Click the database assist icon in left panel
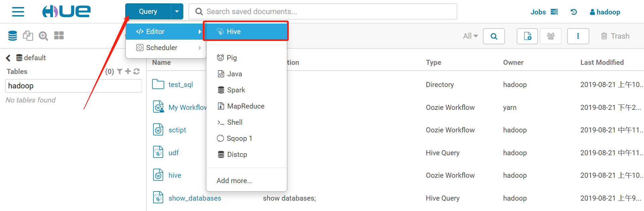644x211 pixels. coord(12,36)
